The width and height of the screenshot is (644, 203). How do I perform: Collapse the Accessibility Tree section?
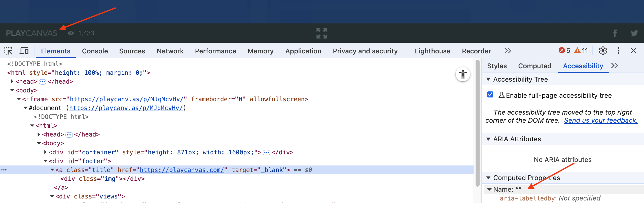pos(488,79)
